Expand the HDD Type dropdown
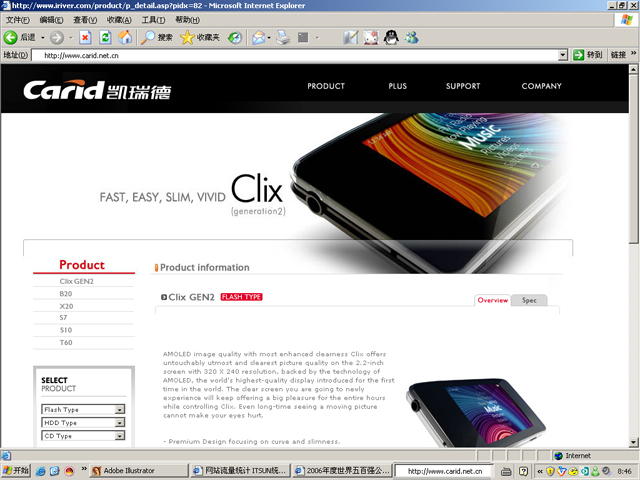 pyautogui.click(x=120, y=422)
